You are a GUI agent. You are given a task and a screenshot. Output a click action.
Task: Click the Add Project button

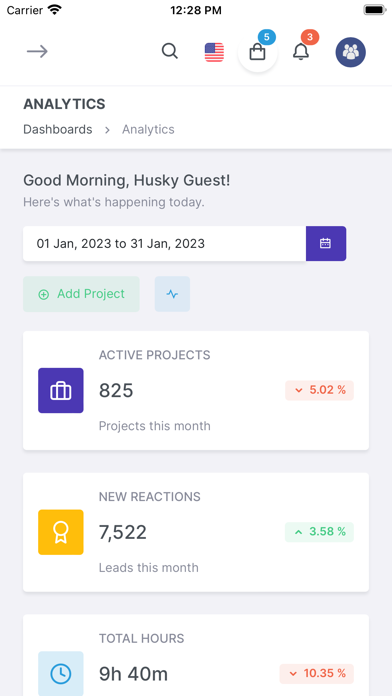coord(81,294)
